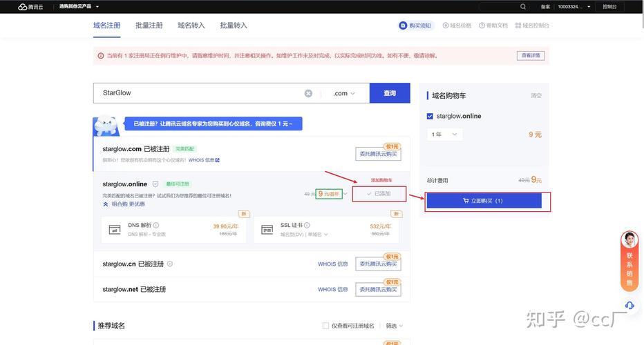Uncheck starglow.online in the cart
This screenshot has height=345, width=644.
[x=430, y=116]
